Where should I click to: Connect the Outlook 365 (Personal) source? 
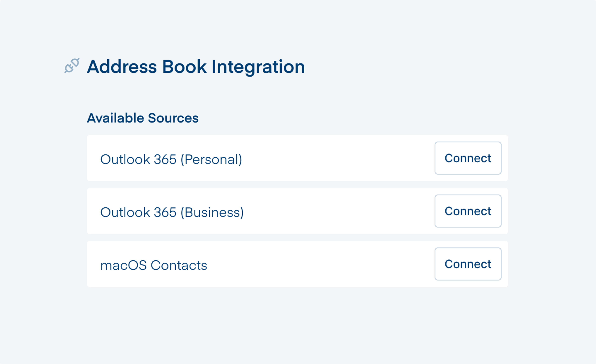467,158
